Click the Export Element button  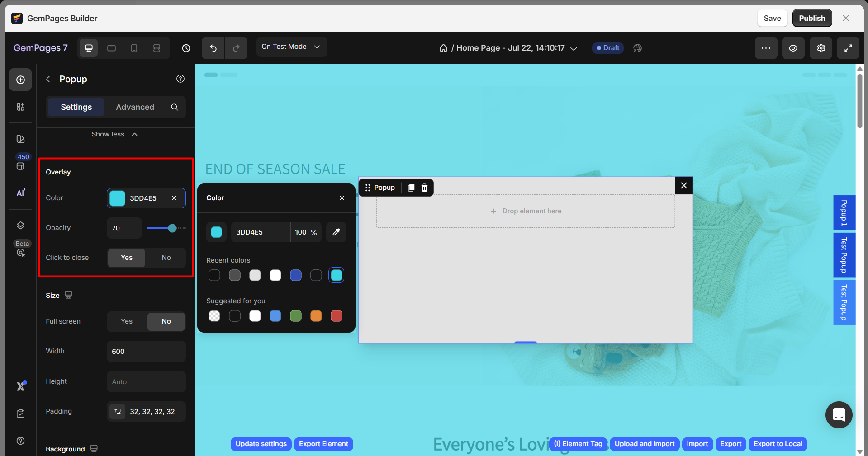click(x=323, y=444)
